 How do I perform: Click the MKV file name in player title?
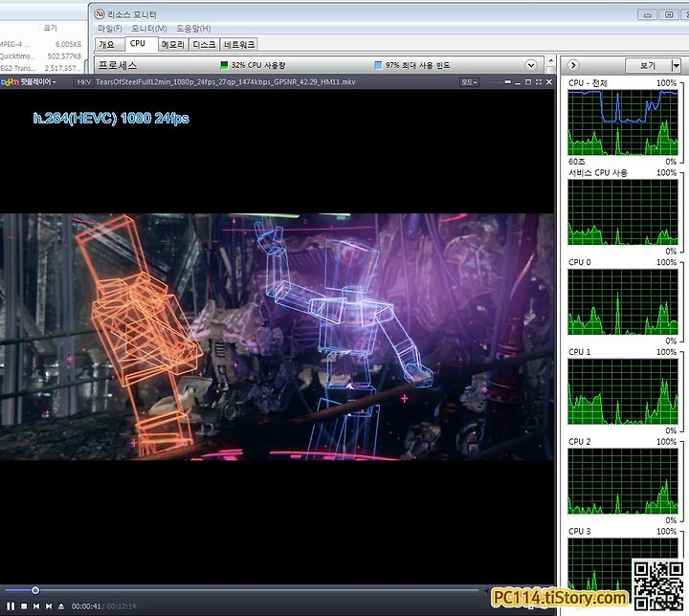[x=226, y=82]
